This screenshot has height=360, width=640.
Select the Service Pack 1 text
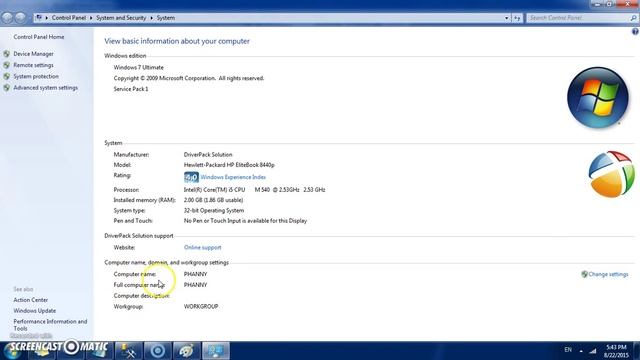coord(131,89)
